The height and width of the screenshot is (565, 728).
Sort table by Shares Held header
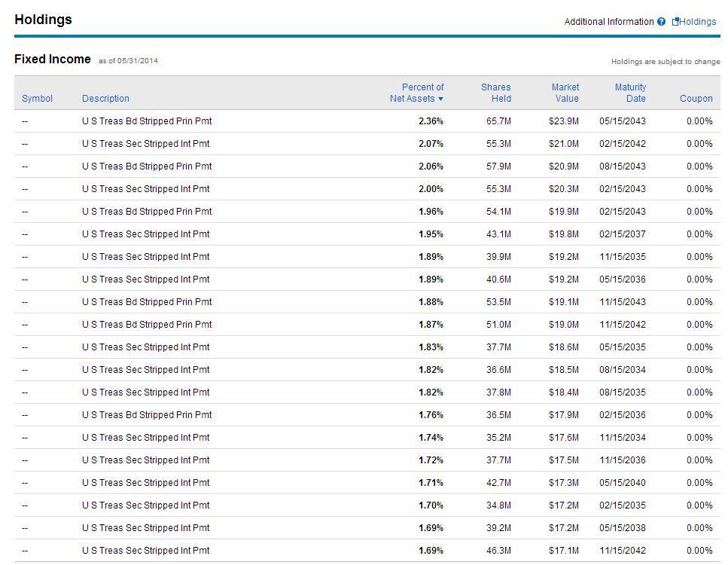496,93
